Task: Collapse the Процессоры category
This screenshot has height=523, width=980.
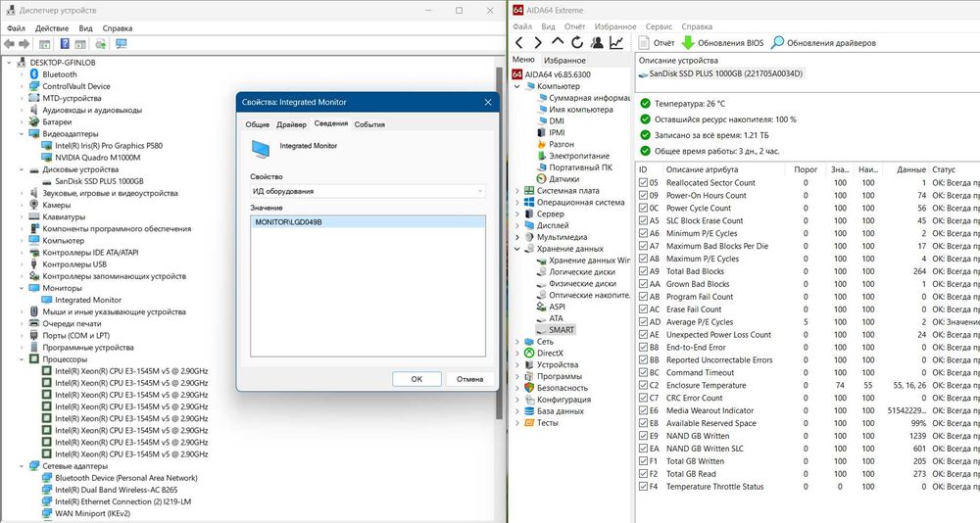Action: click(x=22, y=359)
